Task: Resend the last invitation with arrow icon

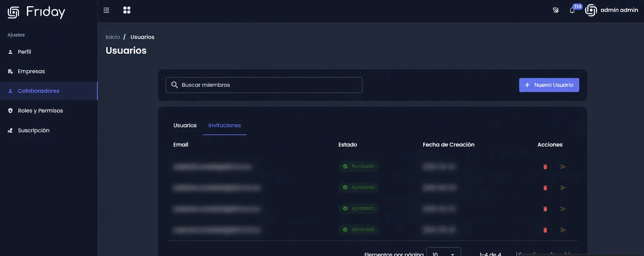Action: [x=563, y=230]
